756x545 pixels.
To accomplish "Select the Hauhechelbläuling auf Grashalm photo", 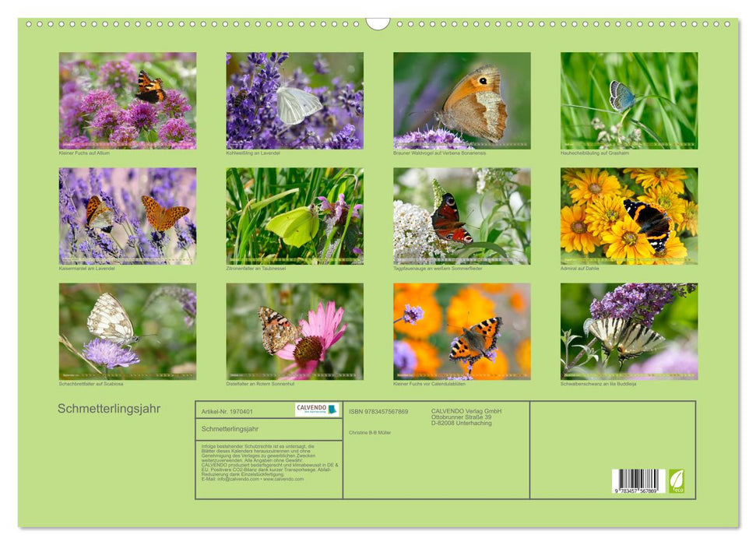I will tap(629, 100).
